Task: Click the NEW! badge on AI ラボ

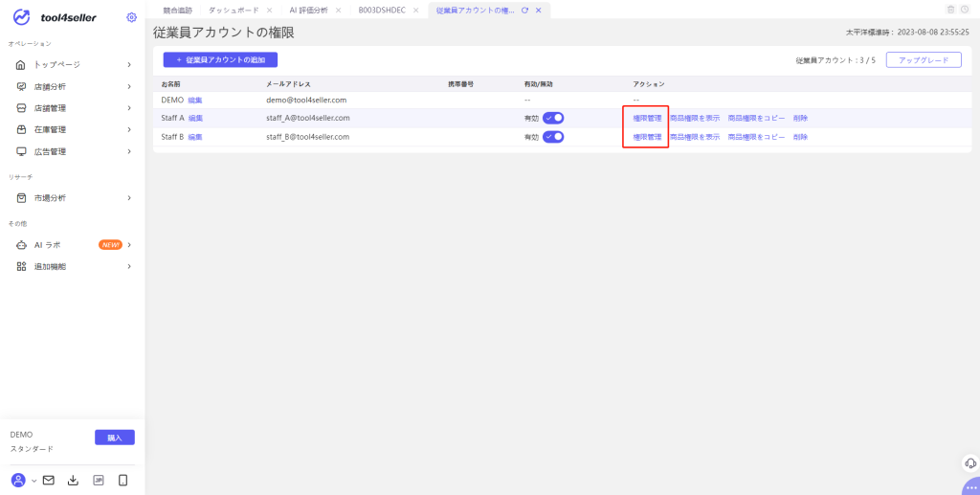Action: pos(111,245)
